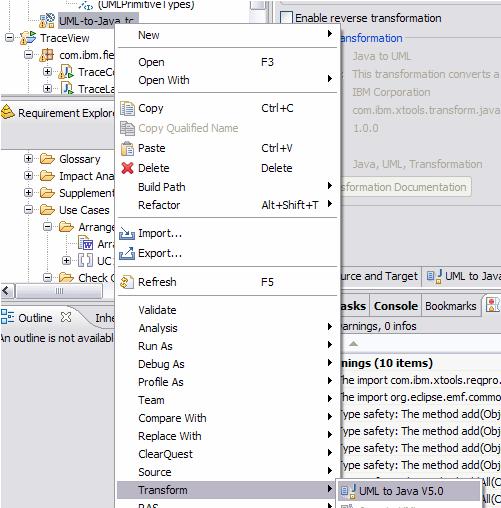The image size is (501, 508).
Task: Switch to the Bookmarks tab
Action: click(x=451, y=306)
